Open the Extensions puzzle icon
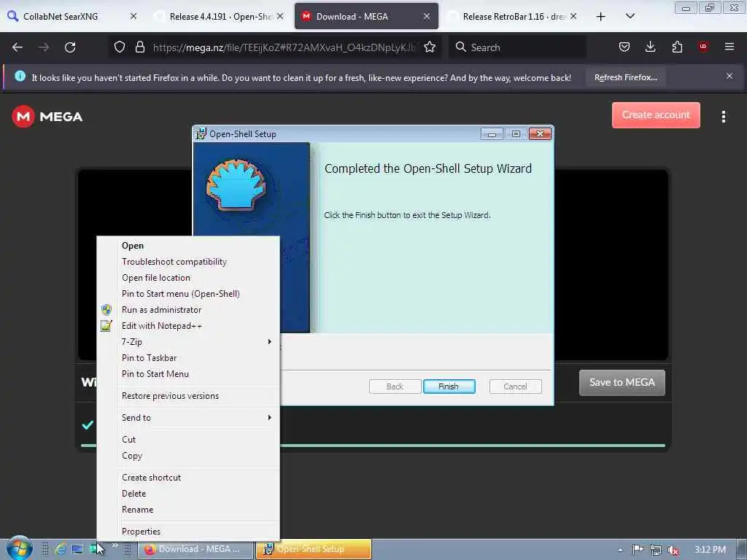 (x=677, y=47)
